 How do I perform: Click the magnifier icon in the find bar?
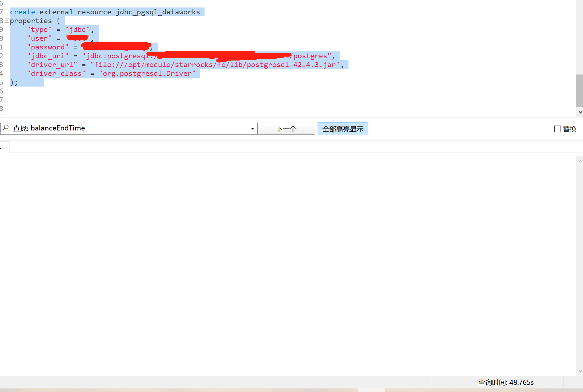[x=6, y=128]
